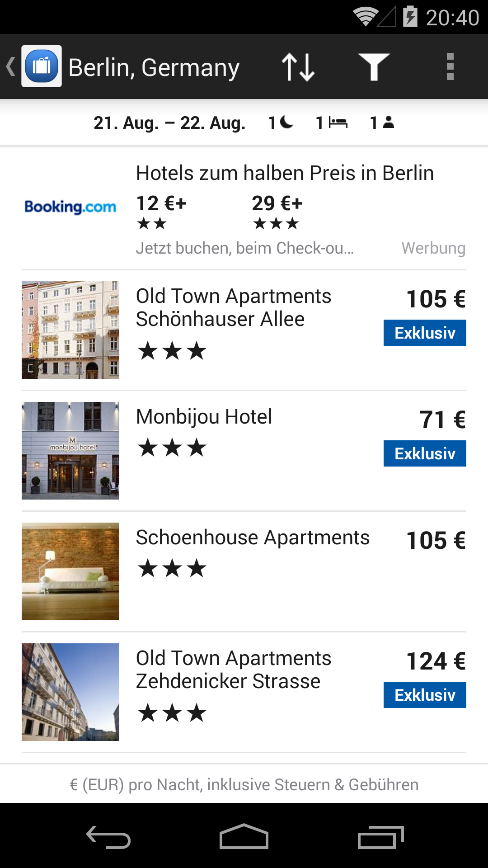The width and height of the screenshot is (488, 868).
Task: Open the filter funnel icon
Action: click(x=374, y=67)
